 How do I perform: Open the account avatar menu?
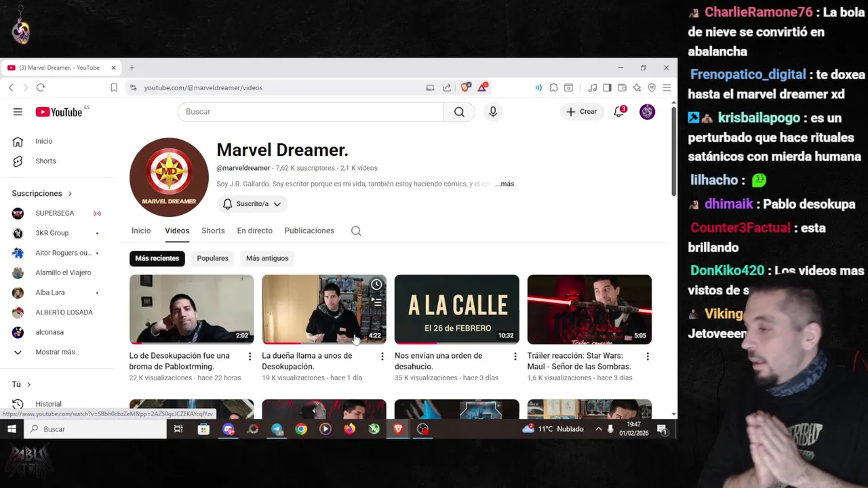point(648,112)
